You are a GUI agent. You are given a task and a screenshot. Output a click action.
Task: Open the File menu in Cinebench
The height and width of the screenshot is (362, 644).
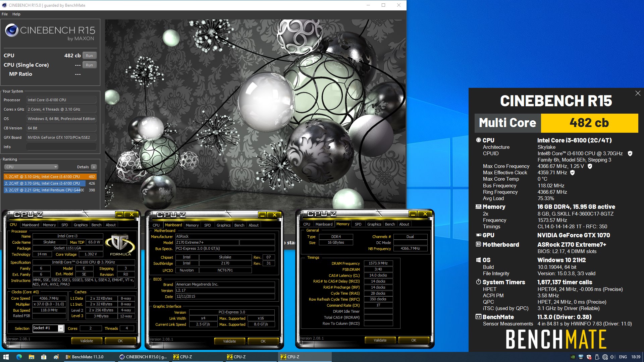[x=5, y=14]
